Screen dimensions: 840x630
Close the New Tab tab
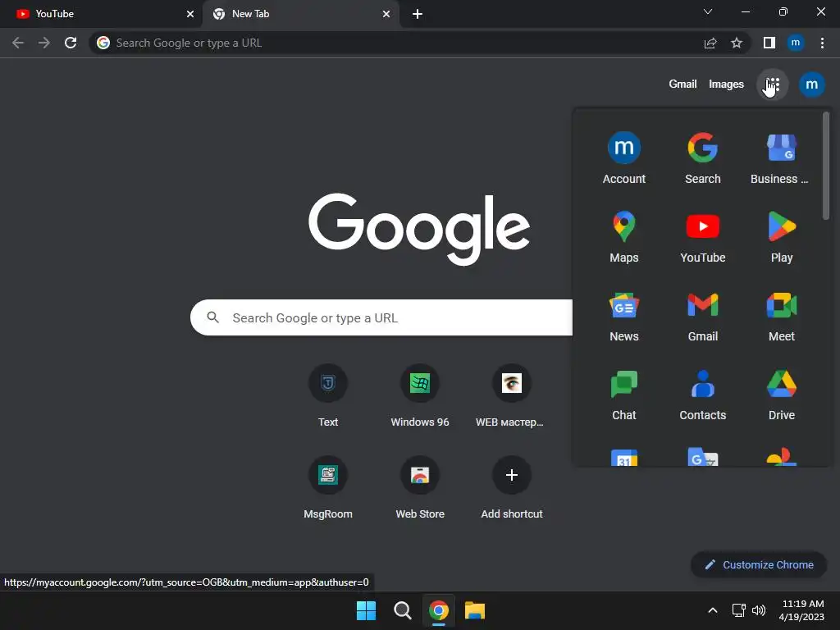386,14
